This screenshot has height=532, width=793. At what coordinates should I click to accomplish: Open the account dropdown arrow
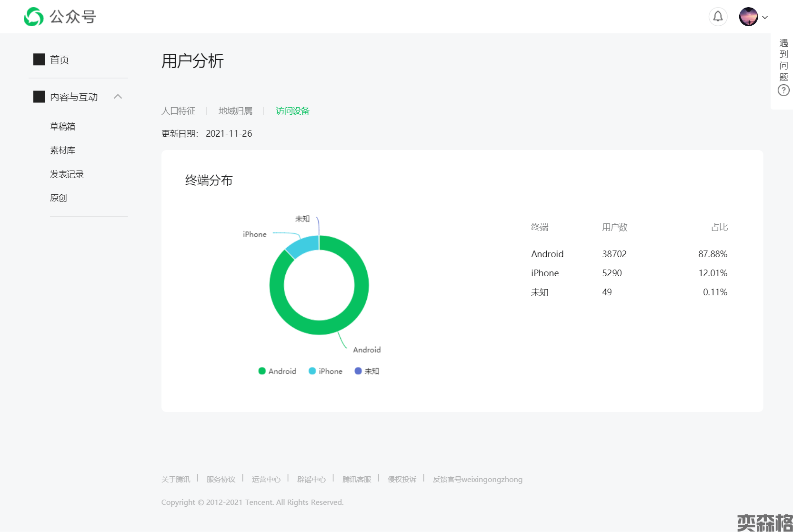point(765,17)
